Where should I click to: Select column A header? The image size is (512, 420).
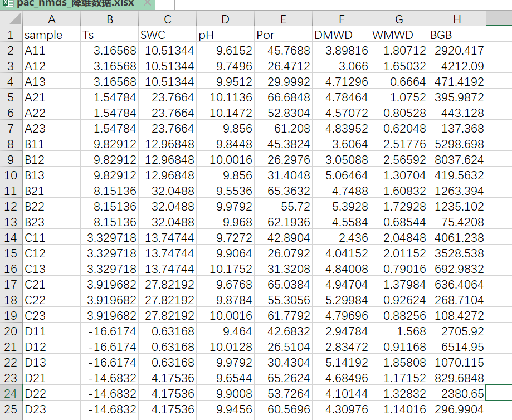click(52, 19)
